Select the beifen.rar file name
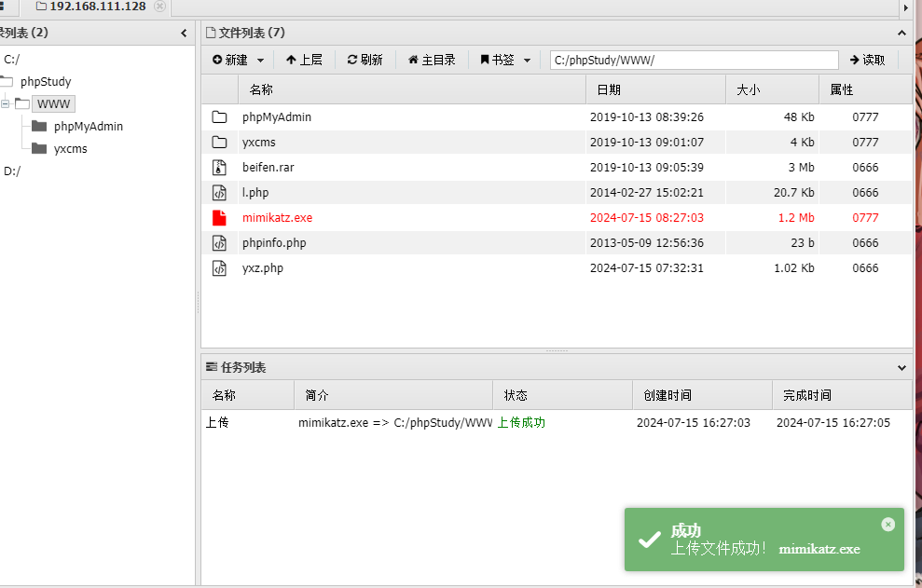Screen dimensions: 922x588 click(x=268, y=168)
